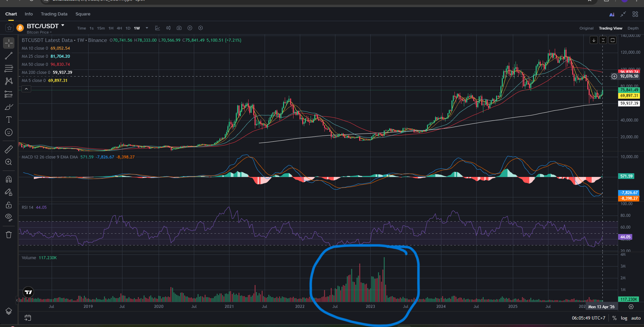Set chart interval to 4H

click(119, 28)
